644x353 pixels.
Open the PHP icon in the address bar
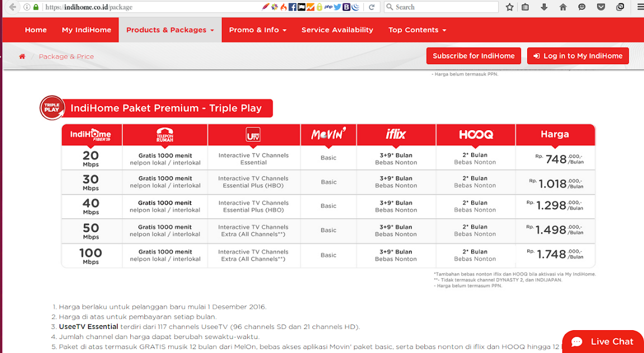tap(328, 7)
